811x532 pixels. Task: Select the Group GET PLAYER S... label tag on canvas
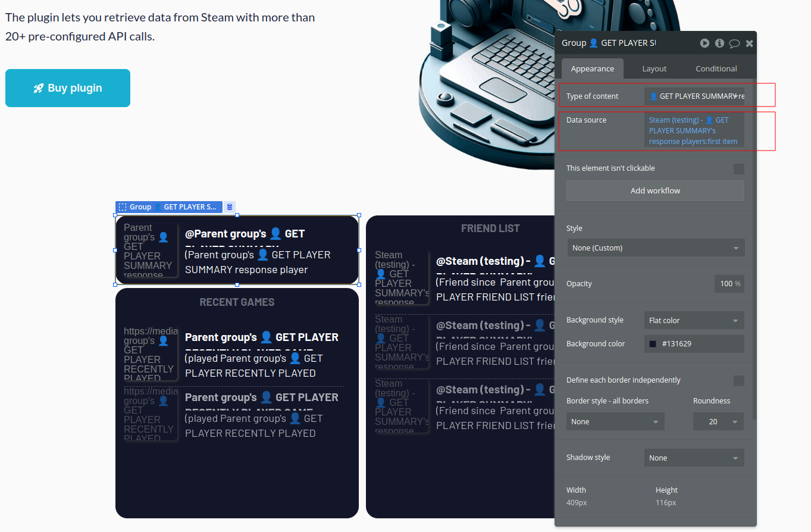point(169,207)
